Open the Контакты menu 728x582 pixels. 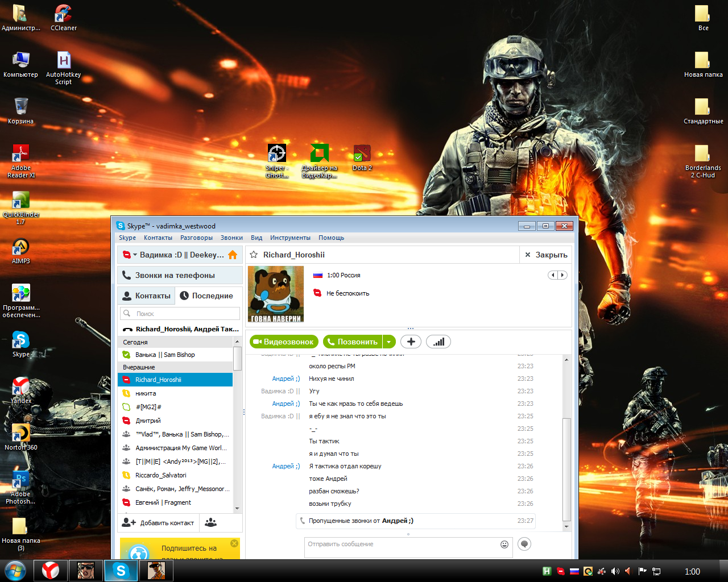coord(158,238)
